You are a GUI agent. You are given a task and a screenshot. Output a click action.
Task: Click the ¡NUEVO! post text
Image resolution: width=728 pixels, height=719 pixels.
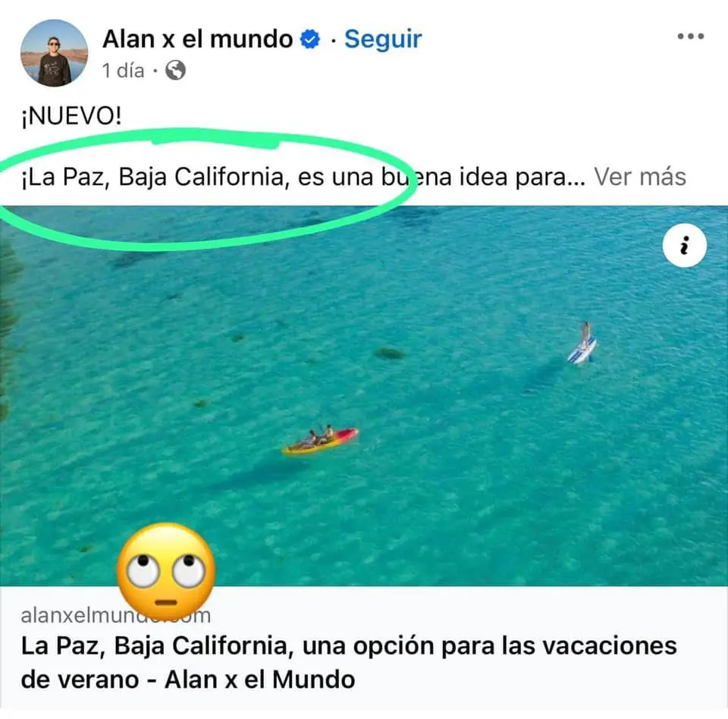tap(71, 115)
